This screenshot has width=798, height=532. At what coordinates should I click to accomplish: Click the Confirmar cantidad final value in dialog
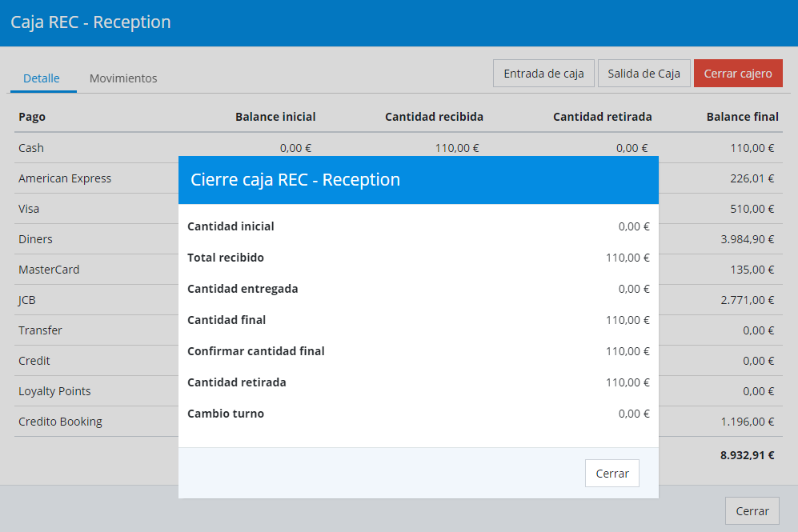pyautogui.click(x=628, y=351)
